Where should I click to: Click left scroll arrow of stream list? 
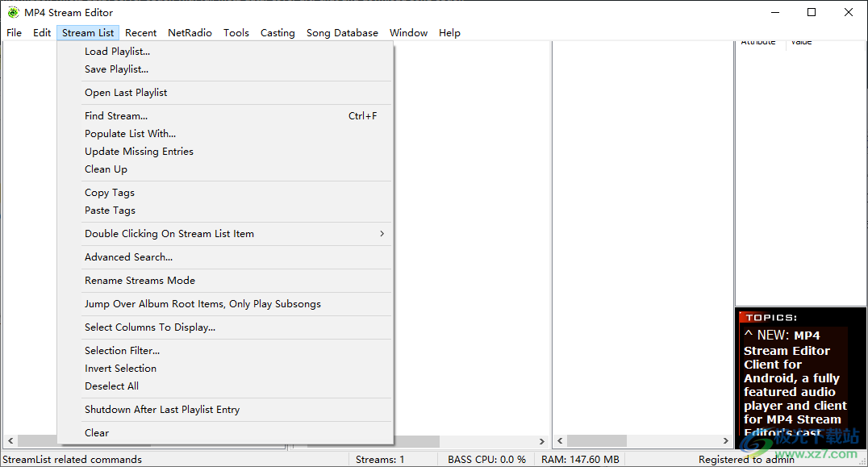10,441
